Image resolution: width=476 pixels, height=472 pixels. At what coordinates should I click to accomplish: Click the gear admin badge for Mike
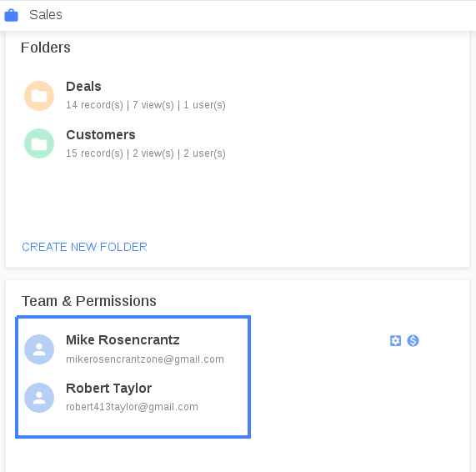[x=395, y=340]
